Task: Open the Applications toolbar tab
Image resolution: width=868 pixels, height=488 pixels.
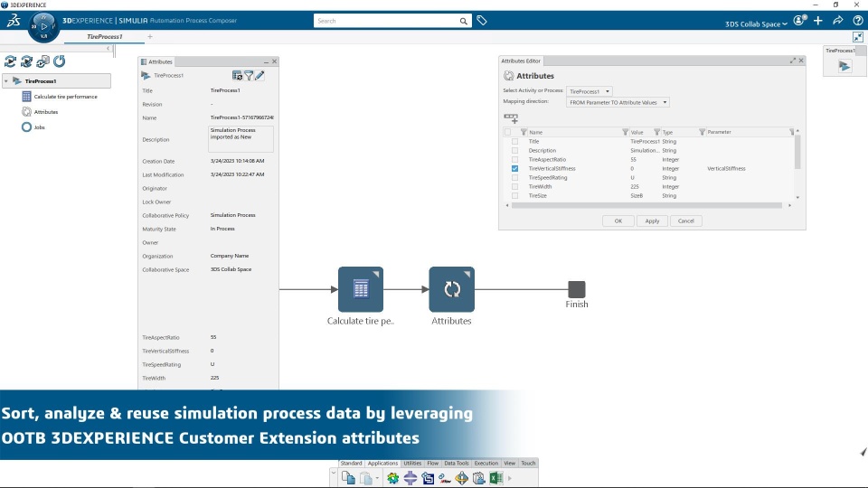Action: click(x=382, y=463)
